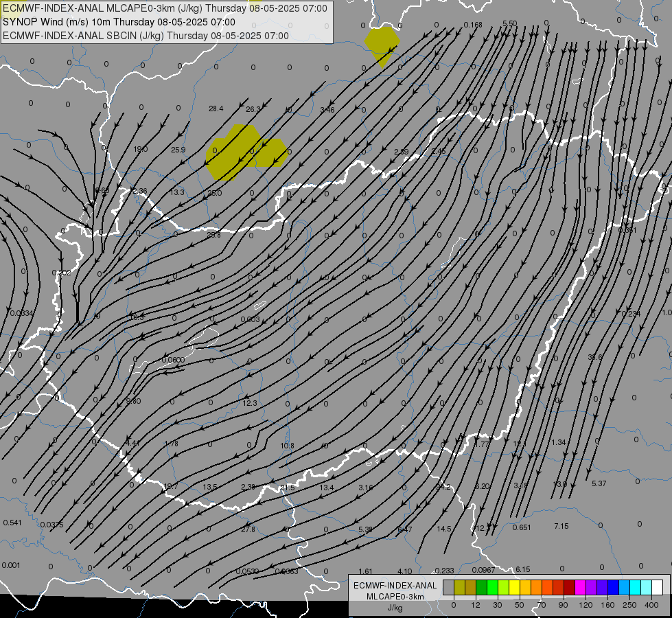
Task: Click the grid value 21.5
Action: coord(287,488)
